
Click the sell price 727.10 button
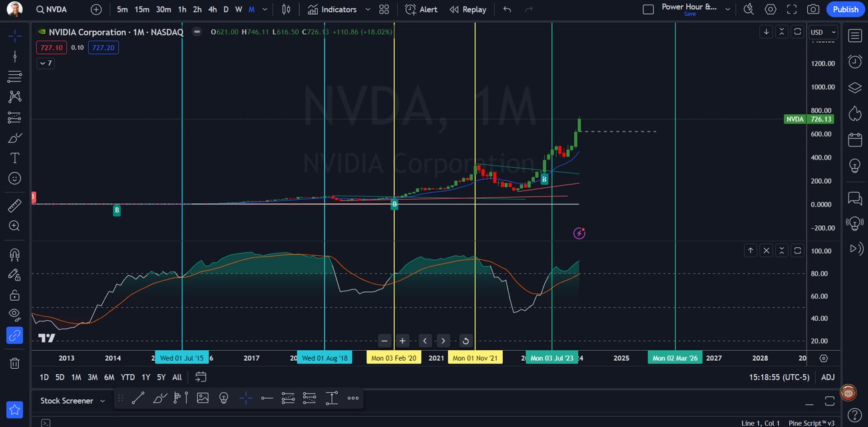click(51, 47)
